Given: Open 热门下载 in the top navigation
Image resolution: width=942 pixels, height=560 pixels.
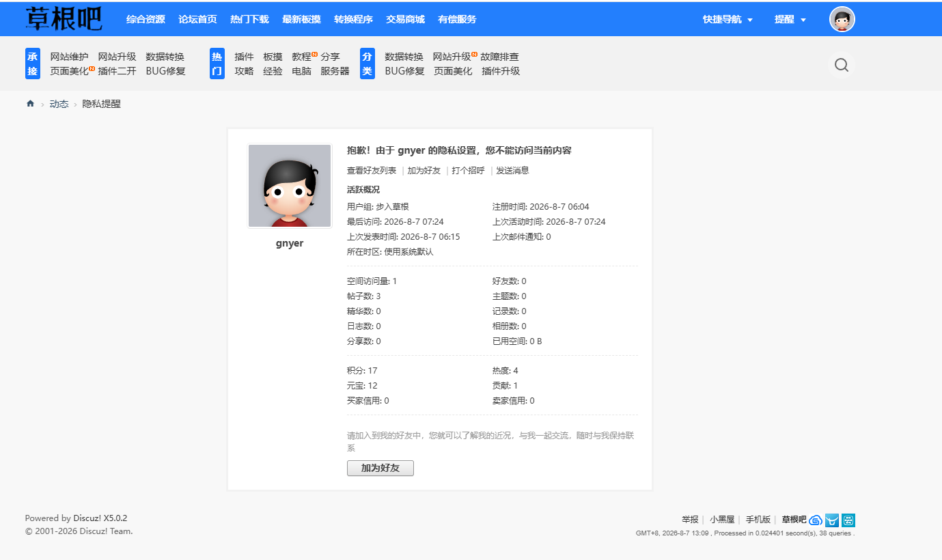Looking at the screenshot, I should (249, 19).
